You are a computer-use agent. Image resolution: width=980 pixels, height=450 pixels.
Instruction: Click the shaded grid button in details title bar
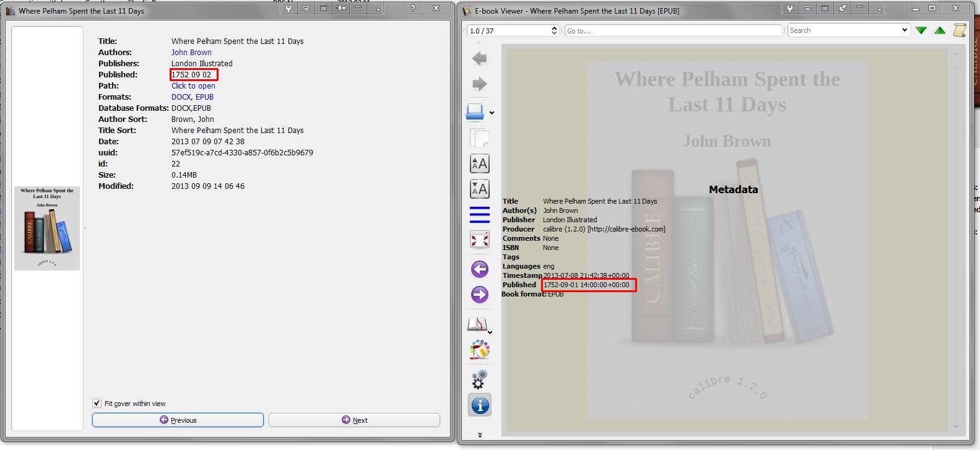pos(323,9)
